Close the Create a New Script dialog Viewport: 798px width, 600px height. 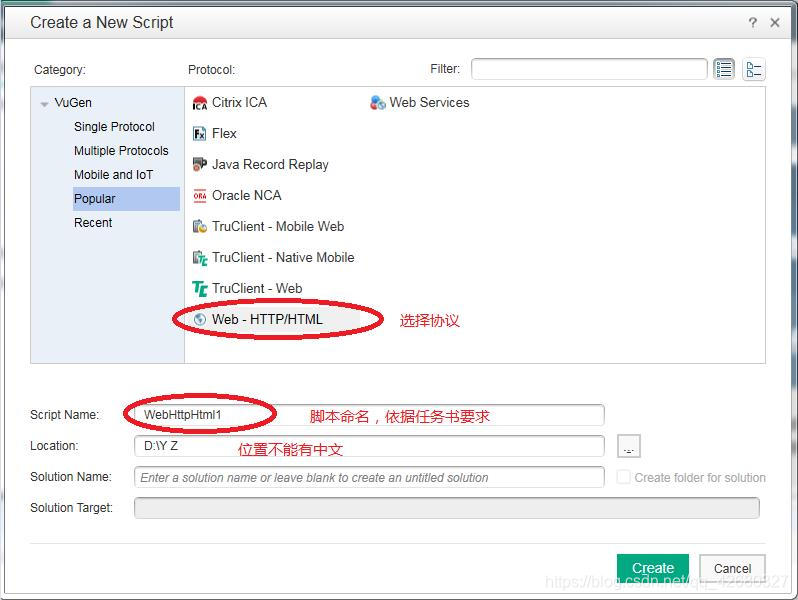click(x=775, y=22)
